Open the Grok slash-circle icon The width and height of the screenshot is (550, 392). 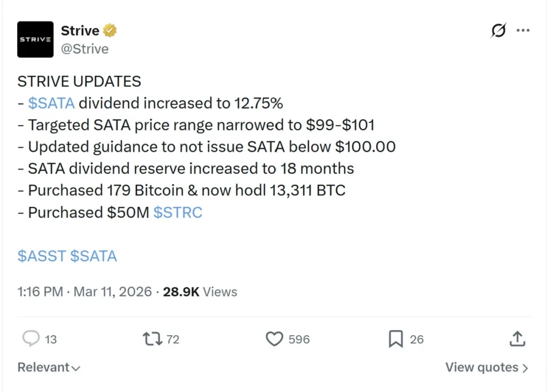(498, 31)
